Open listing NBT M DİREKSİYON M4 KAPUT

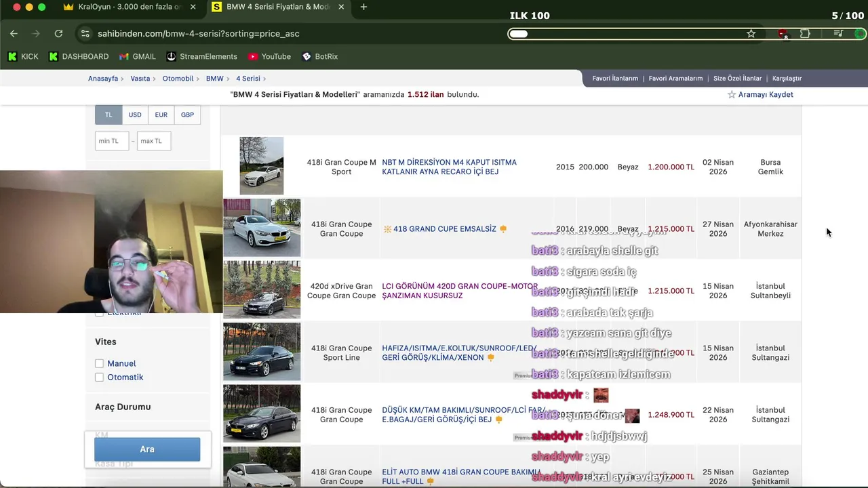coord(449,167)
